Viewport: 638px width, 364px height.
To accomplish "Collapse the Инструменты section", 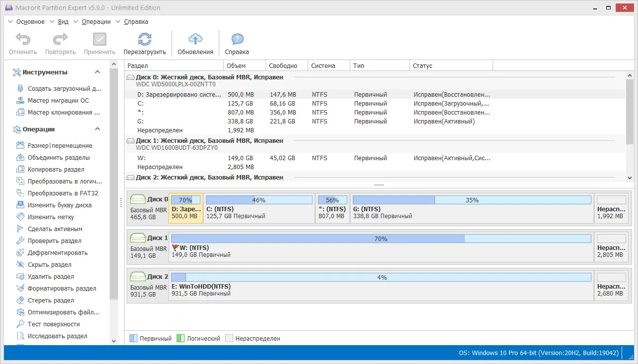I will pos(98,72).
